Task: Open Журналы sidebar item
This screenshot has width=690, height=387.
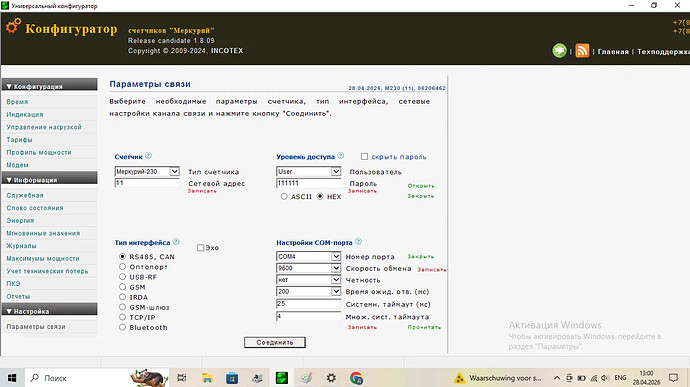Action: point(21,246)
